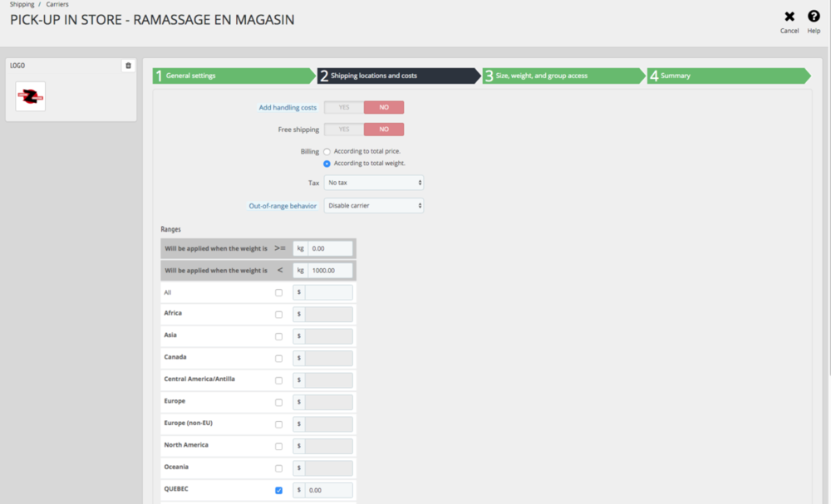Click the Cancel X icon

click(x=789, y=17)
